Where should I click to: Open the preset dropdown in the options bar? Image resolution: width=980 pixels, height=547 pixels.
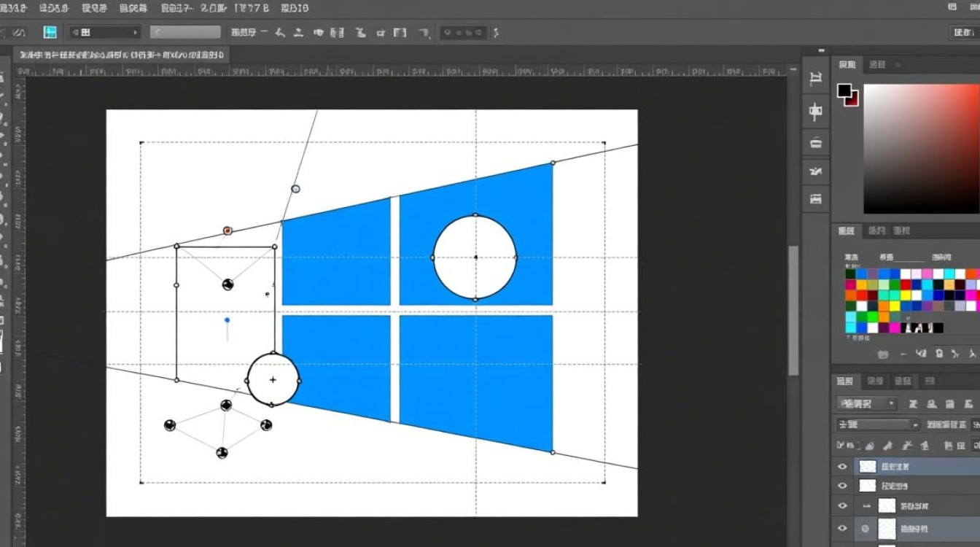click(x=105, y=32)
